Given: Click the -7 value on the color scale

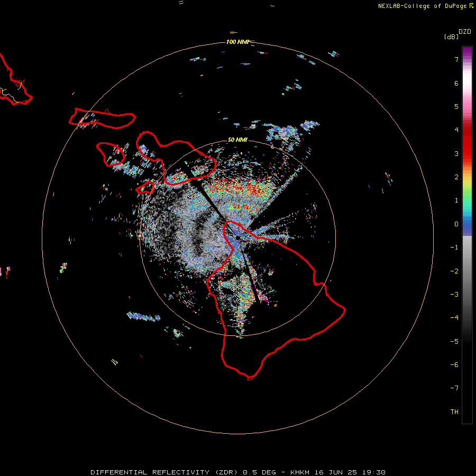Looking at the screenshot, I should click(454, 388).
